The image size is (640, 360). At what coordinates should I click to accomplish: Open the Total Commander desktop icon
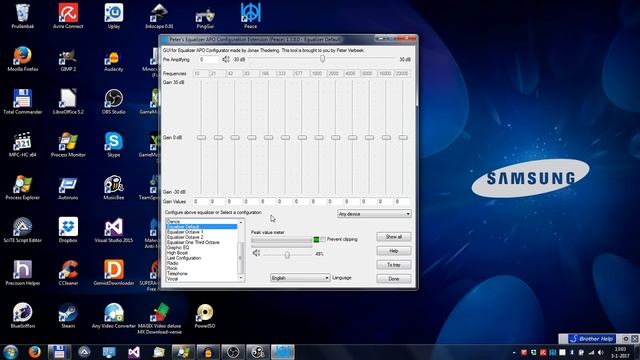click(x=22, y=102)
